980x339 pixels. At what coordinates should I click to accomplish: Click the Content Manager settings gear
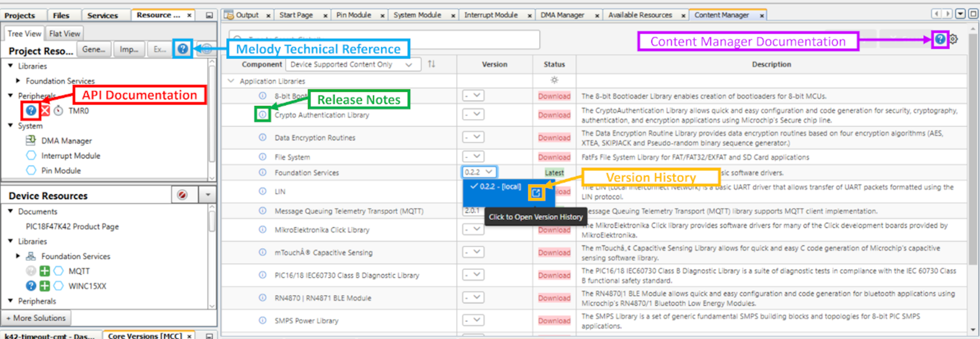(953, 39)
